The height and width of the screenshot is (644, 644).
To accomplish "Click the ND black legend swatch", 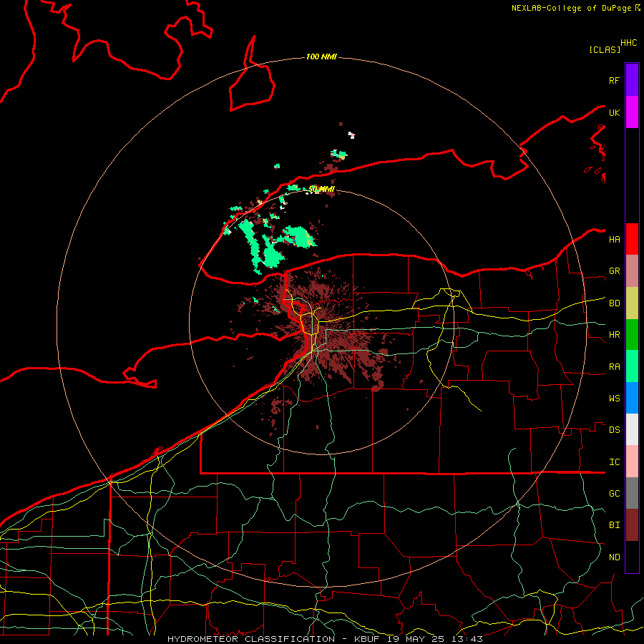I will 632,557.
